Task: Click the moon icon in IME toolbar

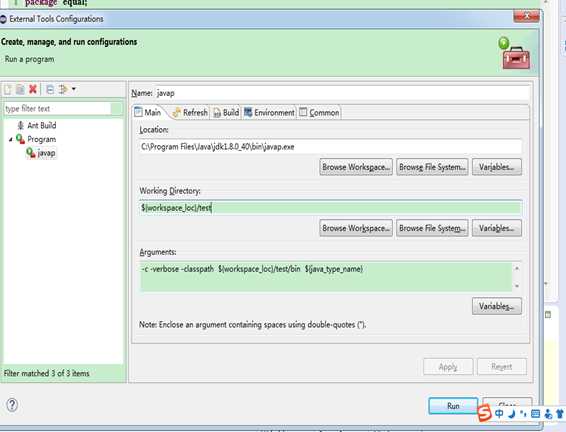Action: click(x=512, y=414)
